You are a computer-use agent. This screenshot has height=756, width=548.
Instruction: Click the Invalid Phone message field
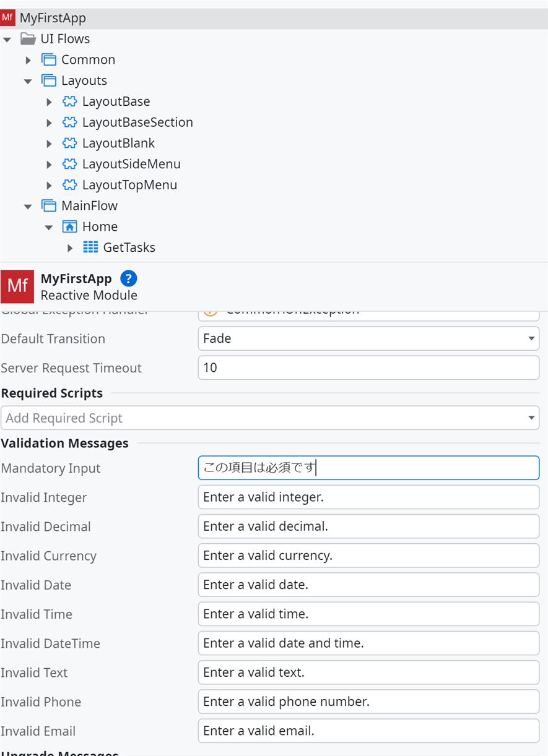point(368,701)
